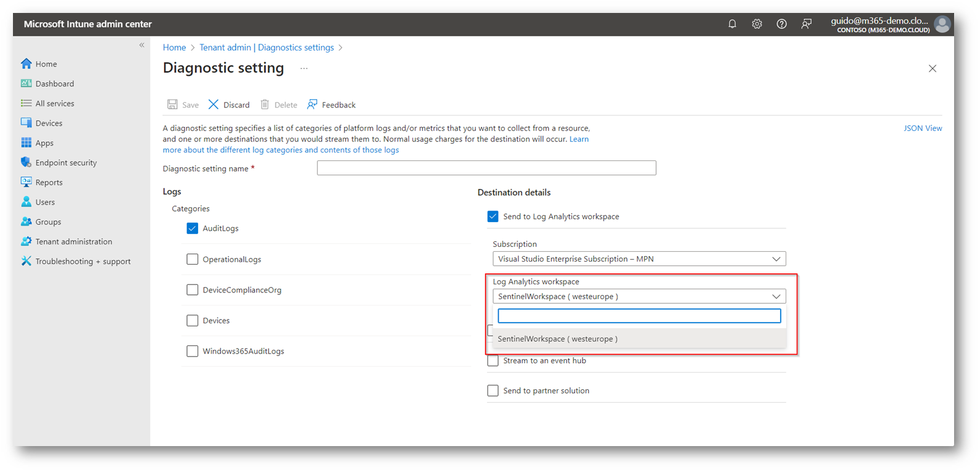
Task: Tick the Devices log category checkbox
Action: (x=193, y=320)
